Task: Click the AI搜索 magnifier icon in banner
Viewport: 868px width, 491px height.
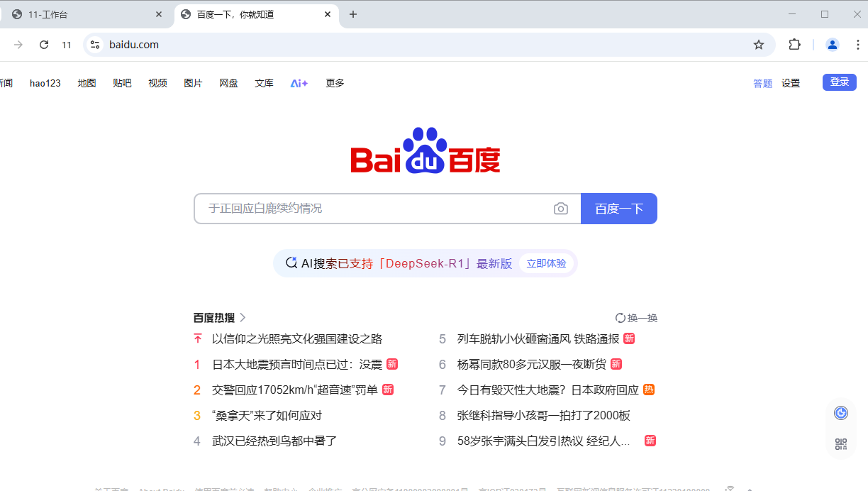Action: (291, 263)
